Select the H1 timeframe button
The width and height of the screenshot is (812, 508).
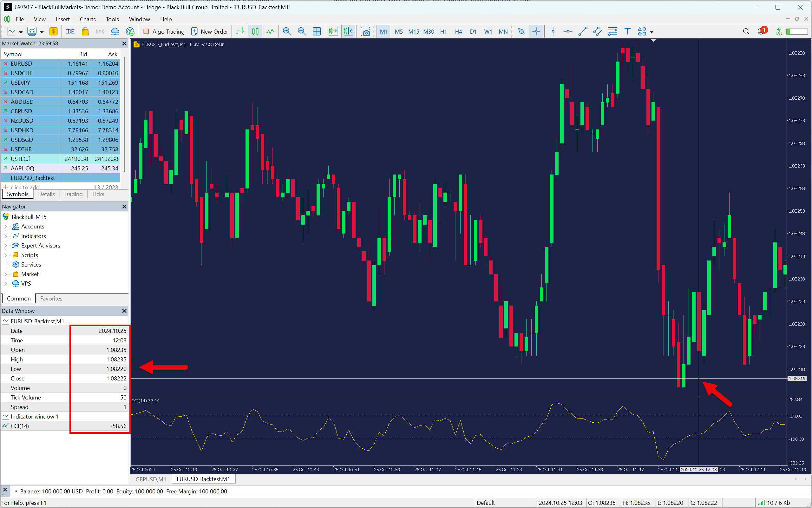[x=443, y=32]
